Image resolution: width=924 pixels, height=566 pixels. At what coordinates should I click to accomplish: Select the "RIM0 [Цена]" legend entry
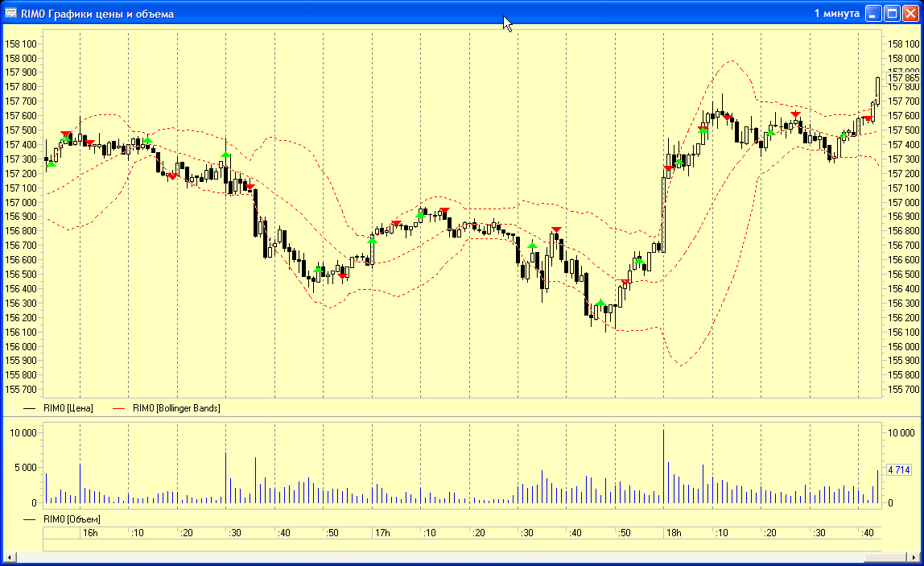coord(68,408)
